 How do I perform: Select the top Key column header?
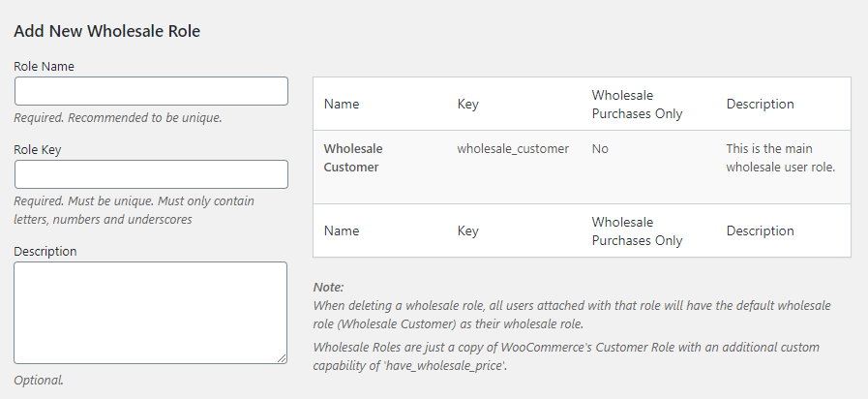467,104
